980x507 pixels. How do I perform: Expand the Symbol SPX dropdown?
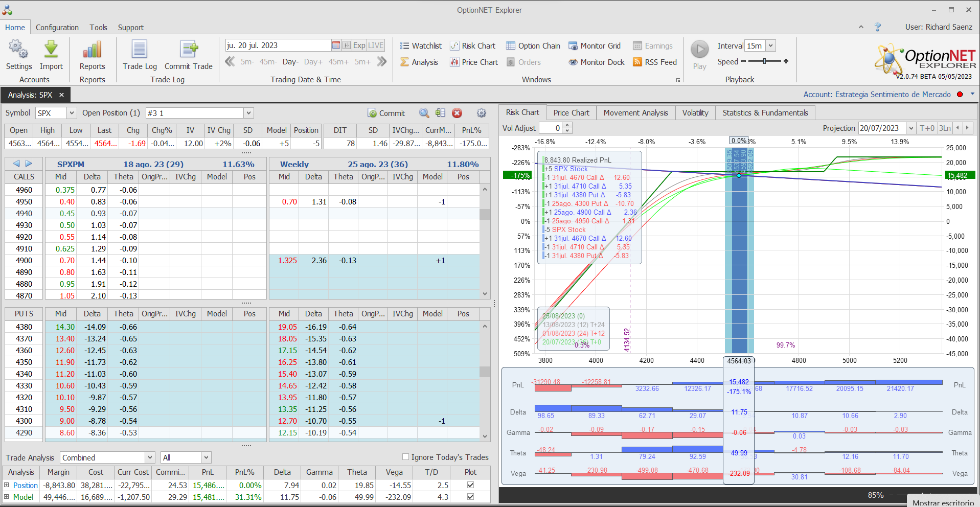pos(72,113)
